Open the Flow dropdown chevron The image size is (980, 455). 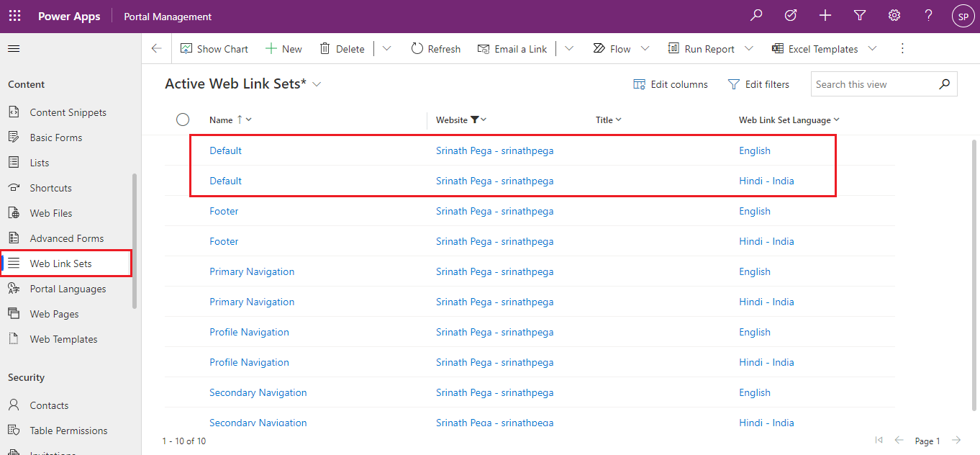[645, 49]
